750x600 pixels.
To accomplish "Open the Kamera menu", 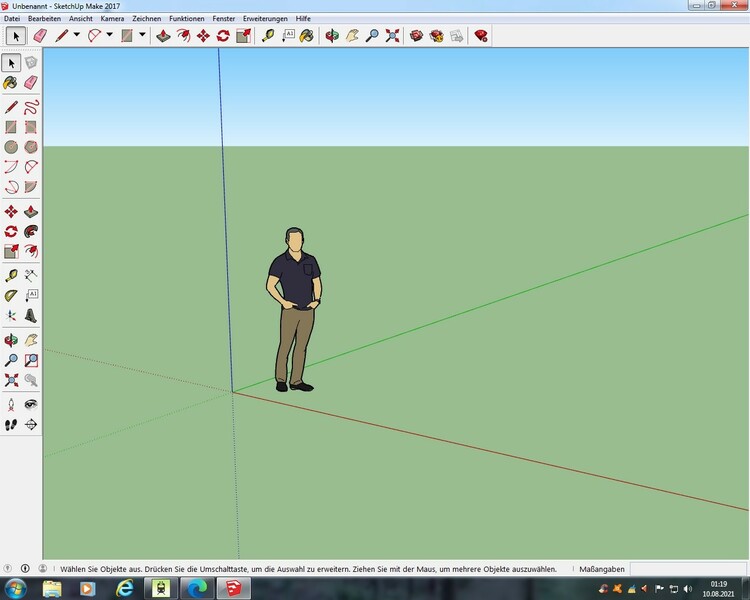I will pyautogui.click(x=112, y=19).
